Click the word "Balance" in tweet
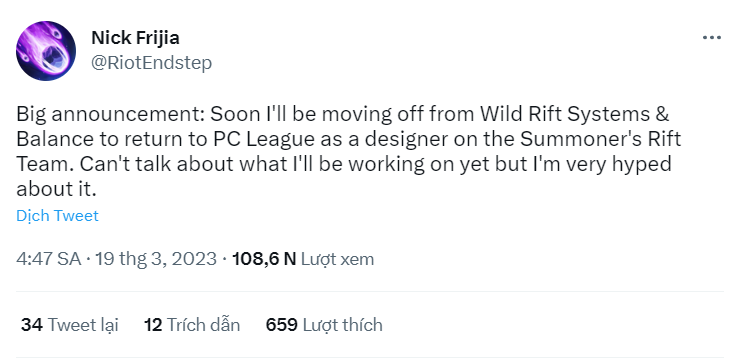Viewport: 743px width, 360px height. 55,139
